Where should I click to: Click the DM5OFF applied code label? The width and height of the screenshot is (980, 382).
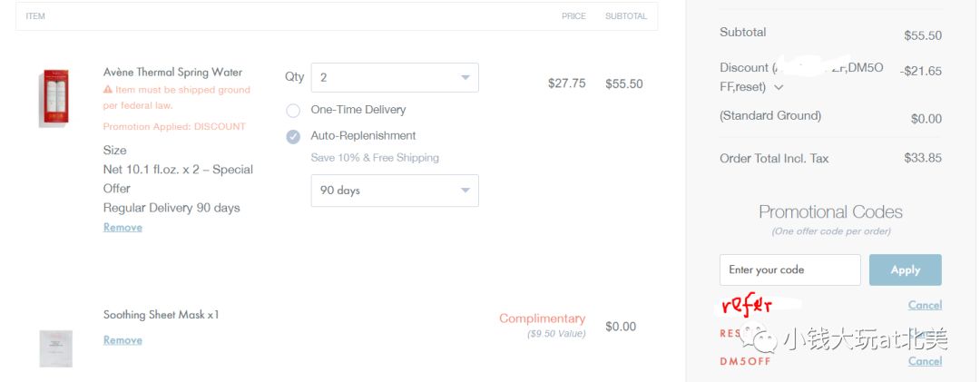point(745,361)
